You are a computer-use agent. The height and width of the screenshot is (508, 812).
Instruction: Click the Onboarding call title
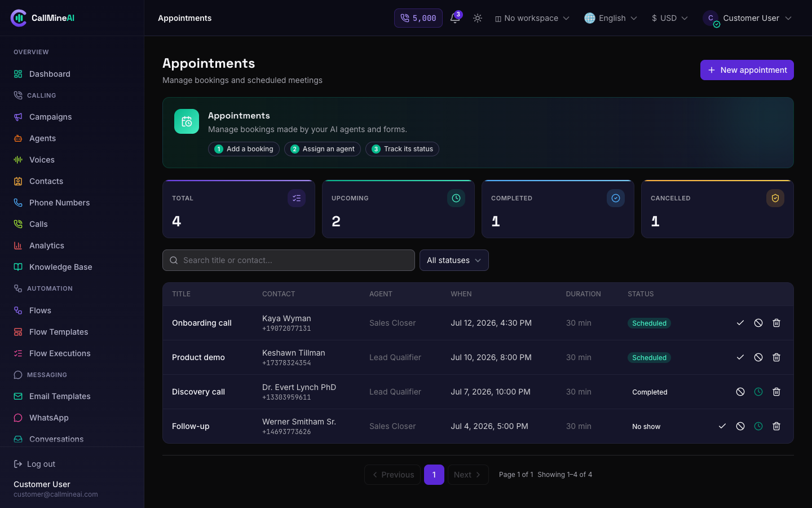pos(202,323)
